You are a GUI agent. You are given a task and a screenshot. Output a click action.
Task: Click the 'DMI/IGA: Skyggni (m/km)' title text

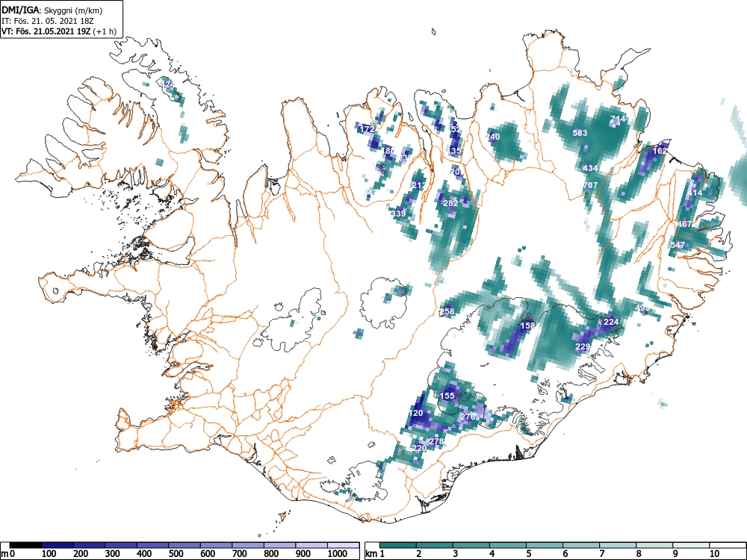coord(52,10)
